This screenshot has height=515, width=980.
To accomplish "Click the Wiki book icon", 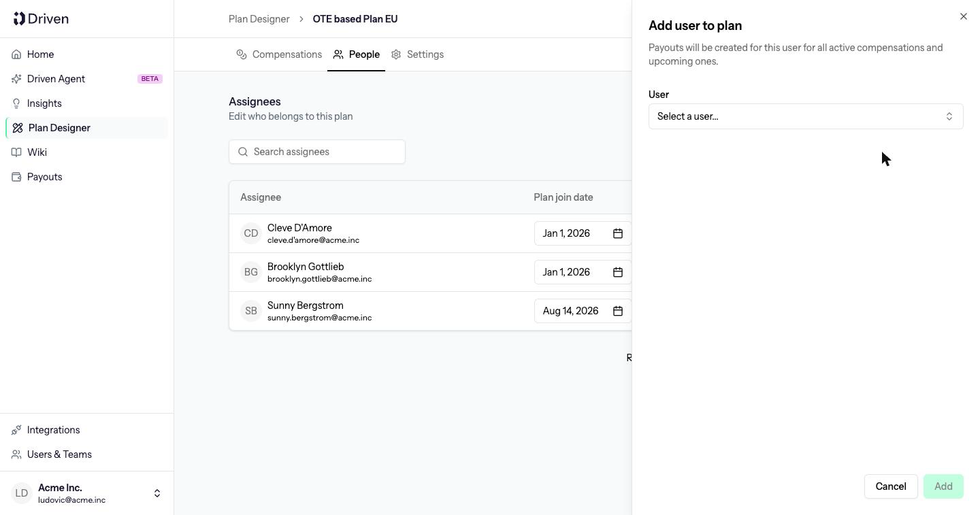I will point(16,152).
